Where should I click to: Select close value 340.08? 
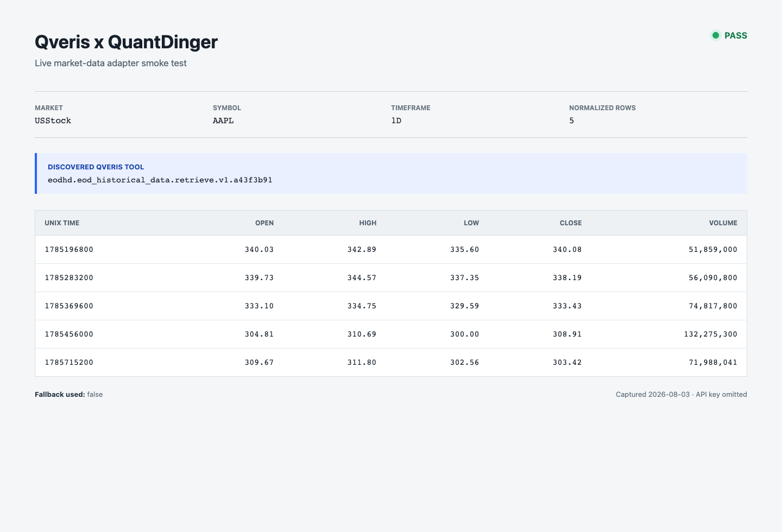tap(567, 250)
